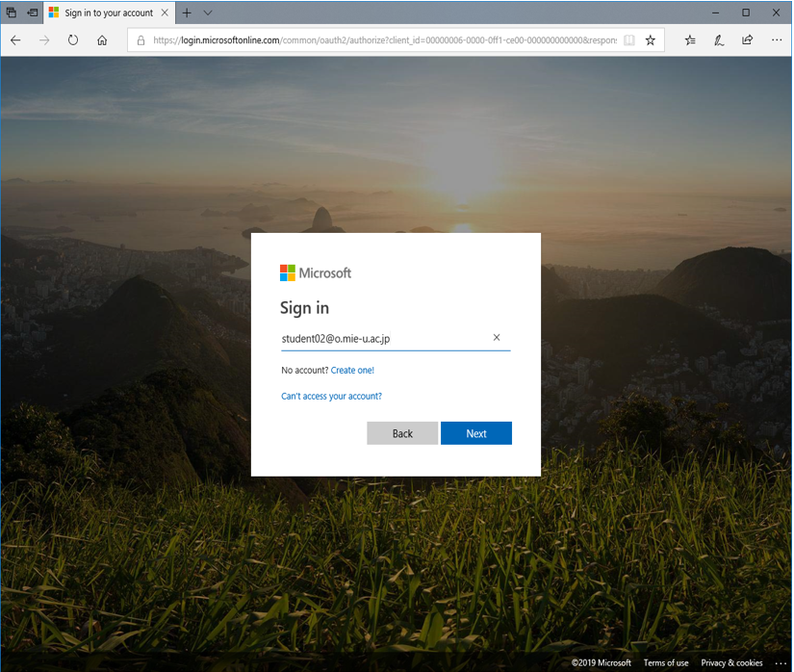Click the footer more options ellipsis
Image resolution: width=794 pixels, height=672 pixels.
pos(781,663)
